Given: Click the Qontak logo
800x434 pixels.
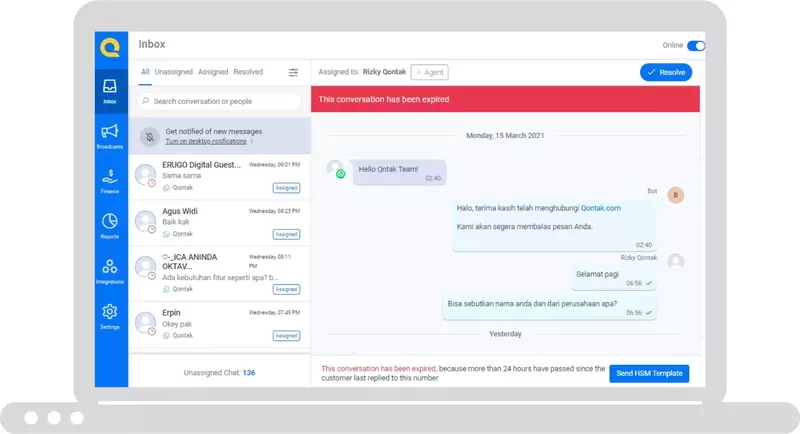Looking at the screenshot, I should pos(110,47).
